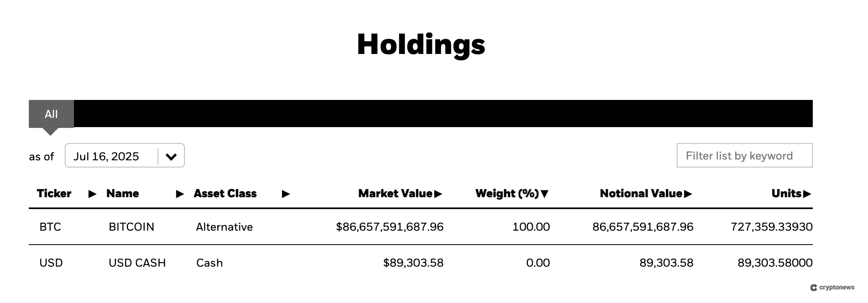Click the Weight (%) descending sort indicator

(545, 193)
